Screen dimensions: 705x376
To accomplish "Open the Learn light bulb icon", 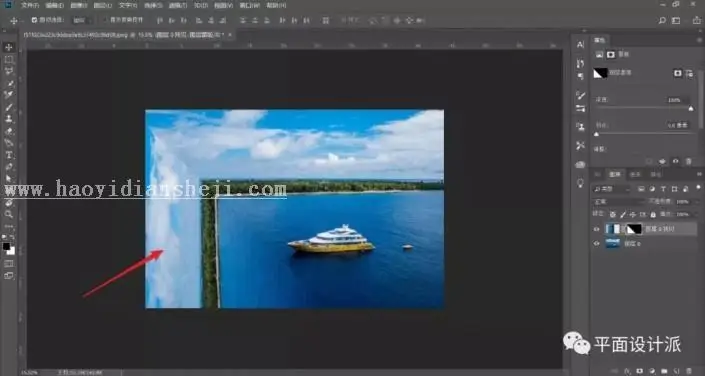I will tap(580, 183).
